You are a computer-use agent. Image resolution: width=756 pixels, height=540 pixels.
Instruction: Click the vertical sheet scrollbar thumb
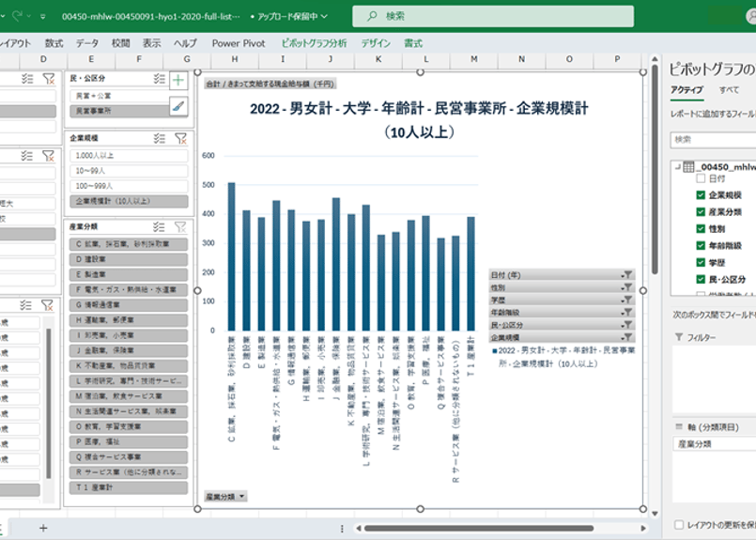[x=655, y=170]
